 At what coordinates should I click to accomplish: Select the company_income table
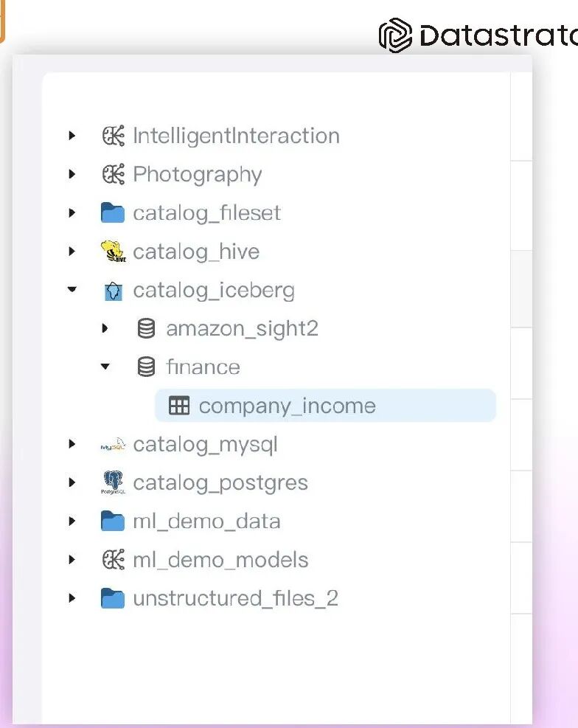point(287,406)
